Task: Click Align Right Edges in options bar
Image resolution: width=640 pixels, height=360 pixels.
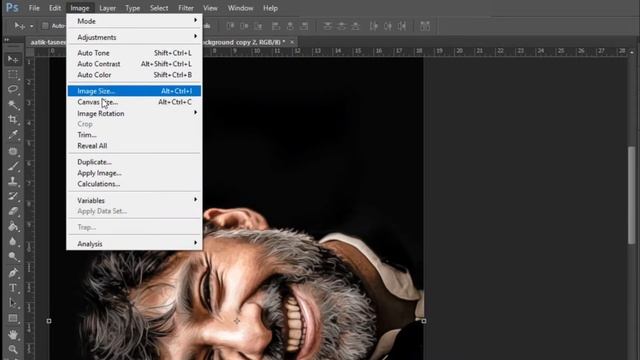Action: (304, 26)
